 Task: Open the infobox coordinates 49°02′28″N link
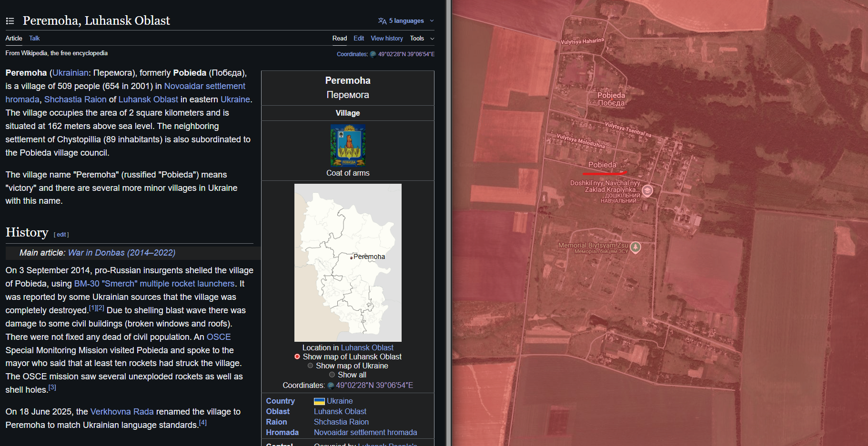374,386
